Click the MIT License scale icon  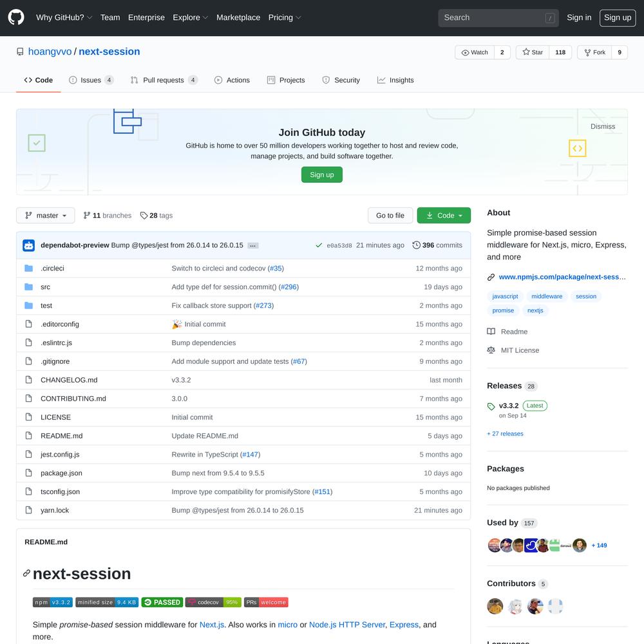pyautogui.click(x=491, y=350)
